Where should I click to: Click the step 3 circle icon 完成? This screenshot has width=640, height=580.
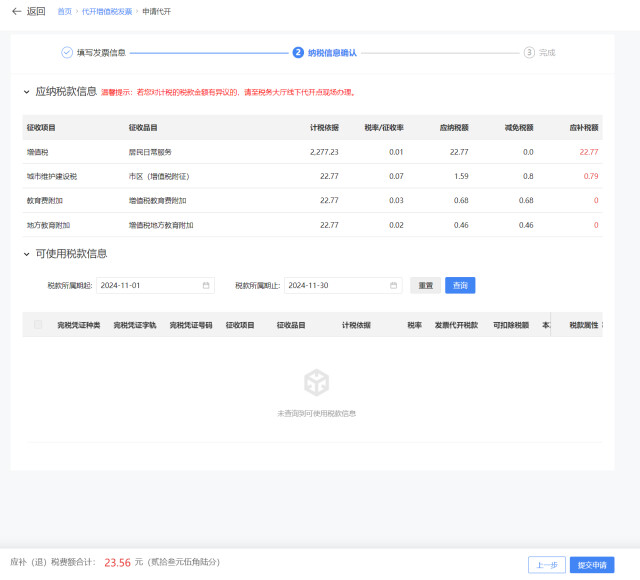click(529, 52)
